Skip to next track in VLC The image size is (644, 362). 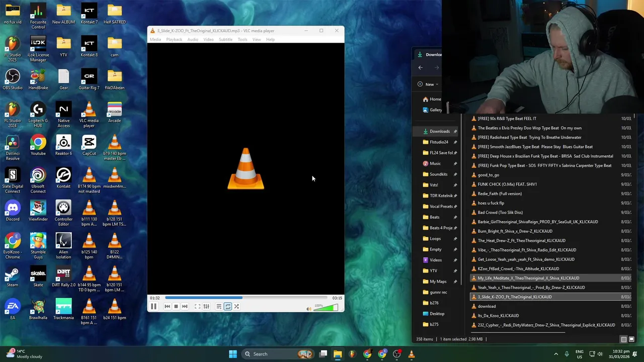point(185,306)
